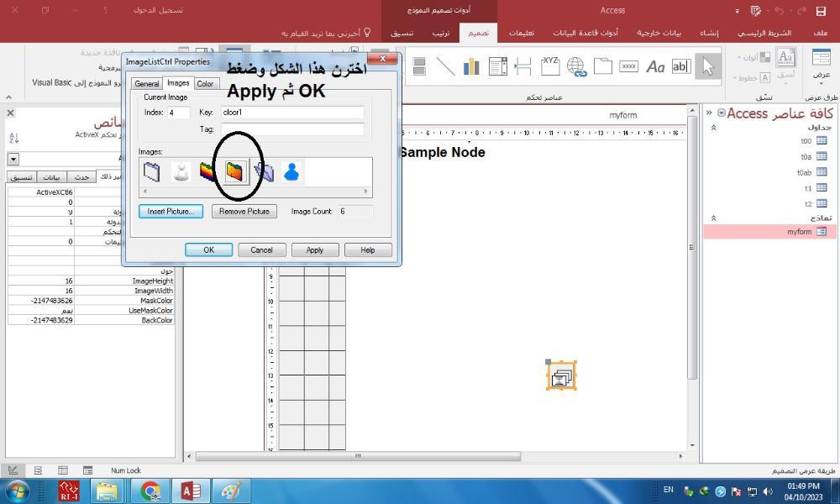Collapse the tables (جداول) group
840x504 pixels.
pos(713,128)
